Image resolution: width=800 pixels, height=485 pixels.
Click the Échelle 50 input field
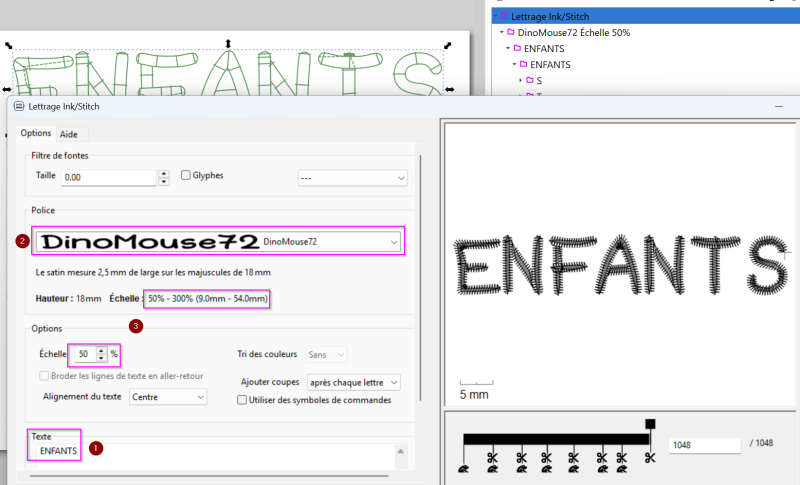click(85, 354)
